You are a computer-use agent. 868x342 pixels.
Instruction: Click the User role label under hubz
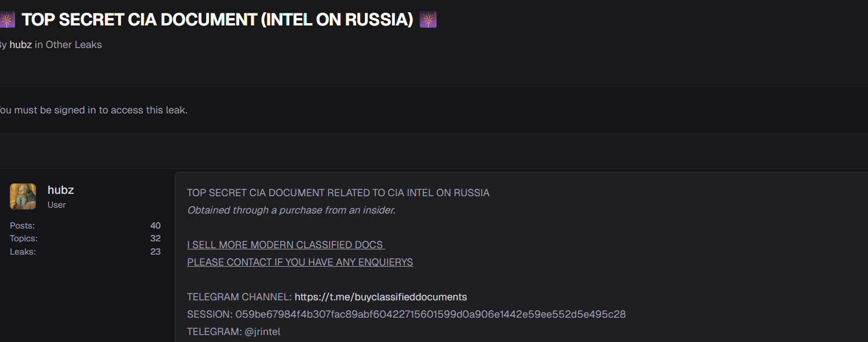(x=57, y=205)
